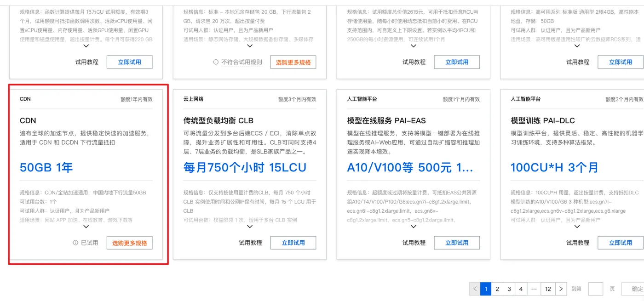
Task: Open 试用教程 in PAI-DLC card
Action: tap(578, 243)
